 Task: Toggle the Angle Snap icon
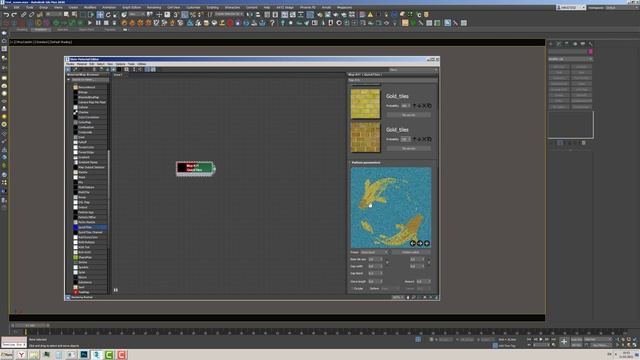pos(184,15)
